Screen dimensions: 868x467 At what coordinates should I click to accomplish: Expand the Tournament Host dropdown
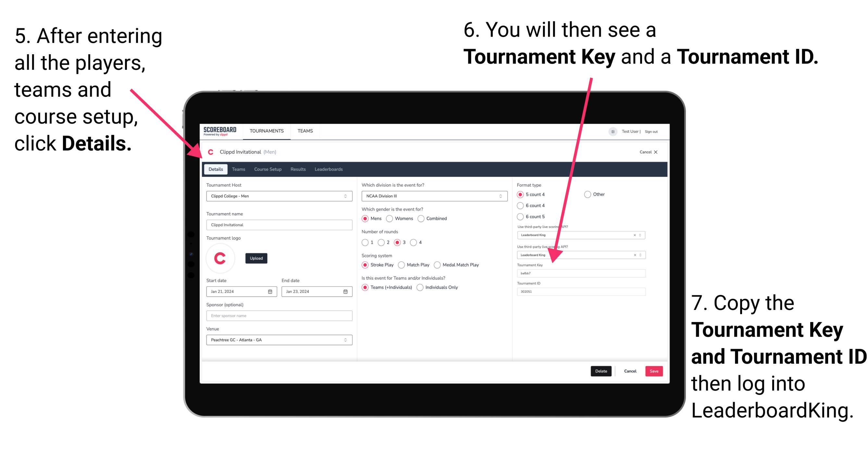tap(345, 196)
